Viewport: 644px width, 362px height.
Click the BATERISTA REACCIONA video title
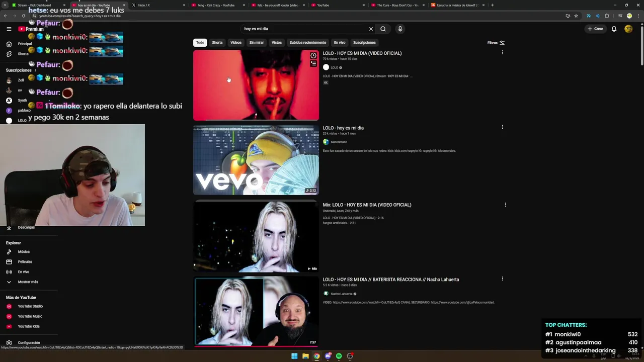391,280
